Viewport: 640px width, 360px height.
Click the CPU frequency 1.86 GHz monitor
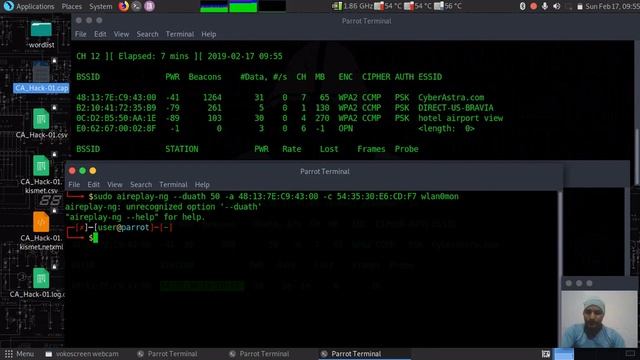pos(353,6)
